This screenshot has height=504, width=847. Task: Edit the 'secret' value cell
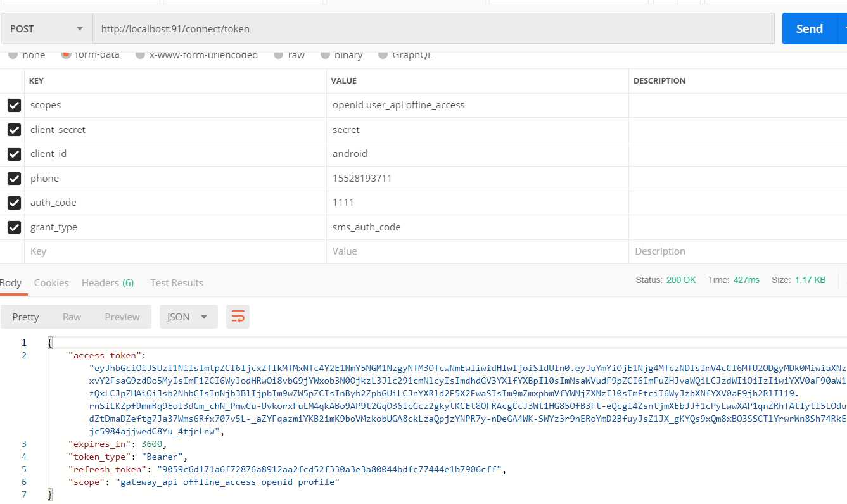(x=478, y=130)
